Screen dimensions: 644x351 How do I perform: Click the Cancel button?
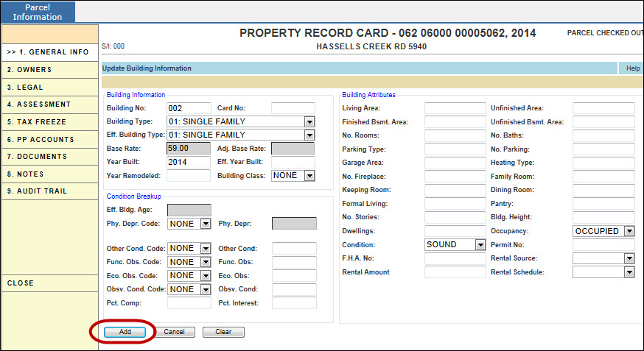click(175, 332)
